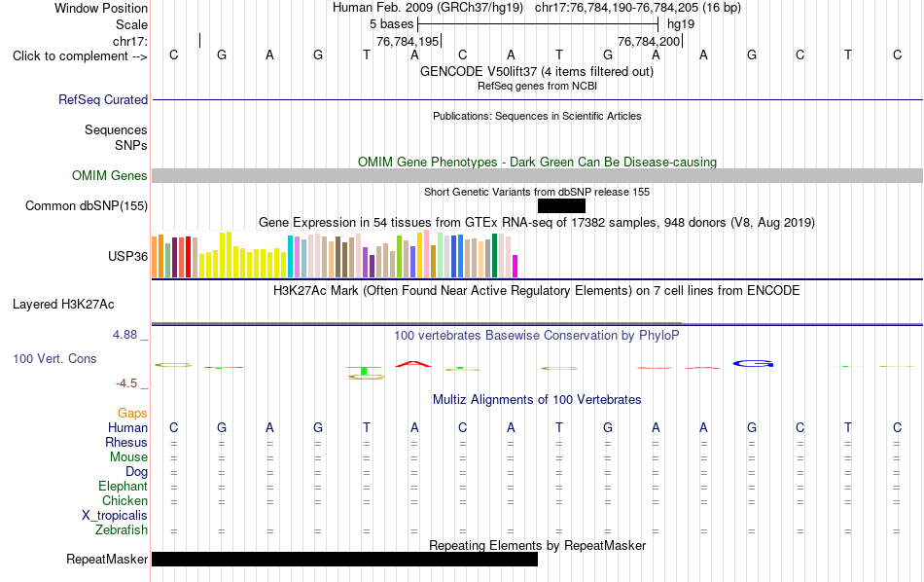Click the OMIM Gene Phenotypes green title
The image size is (924, 582).
pos(538,163)
